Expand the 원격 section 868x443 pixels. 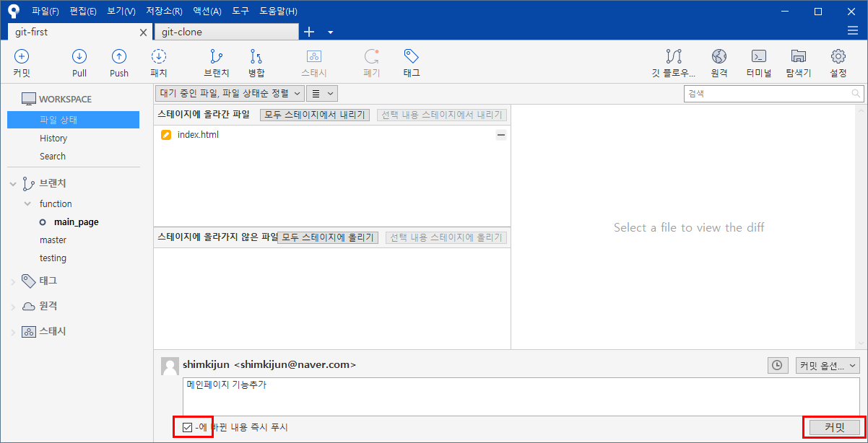pyautogui.click(x=13, y=307)
